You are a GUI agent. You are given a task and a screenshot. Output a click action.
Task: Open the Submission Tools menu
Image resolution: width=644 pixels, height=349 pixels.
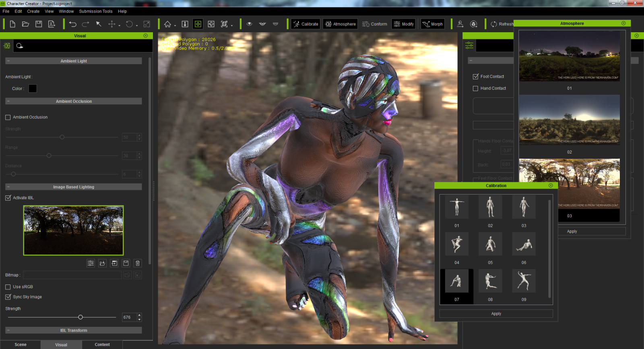pos(96,11)
